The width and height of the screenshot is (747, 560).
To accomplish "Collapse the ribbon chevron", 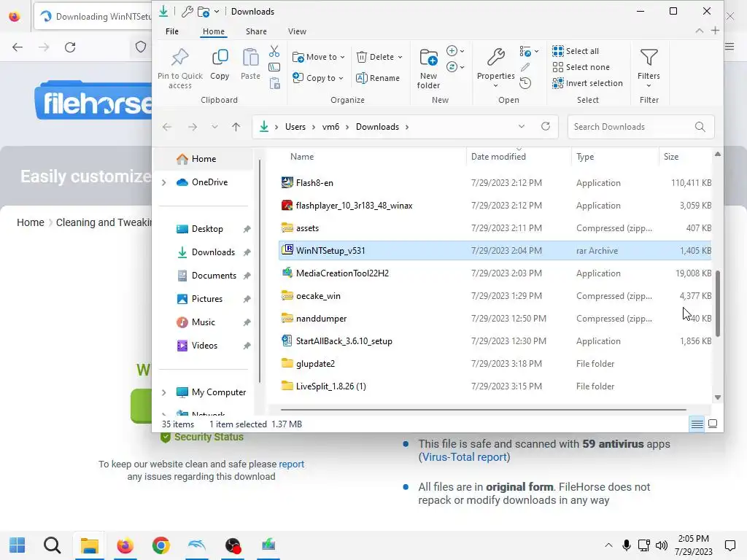I will click(x=700, y=31).
